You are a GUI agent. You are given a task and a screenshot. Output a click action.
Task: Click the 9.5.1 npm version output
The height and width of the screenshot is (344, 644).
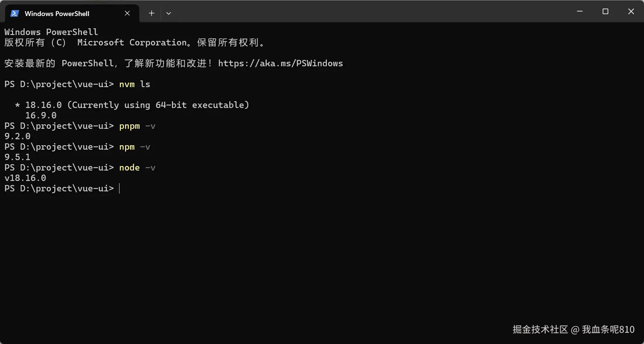click(x=17, y=157)
